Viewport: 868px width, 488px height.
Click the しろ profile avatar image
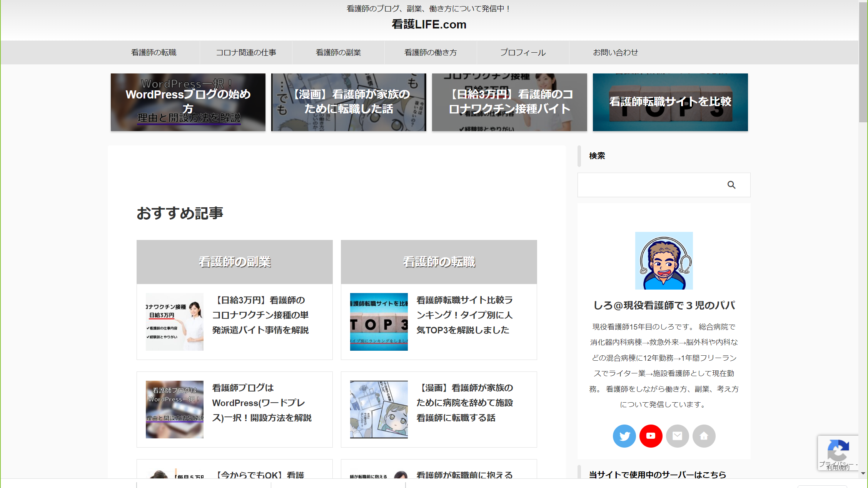click(664, 261)
